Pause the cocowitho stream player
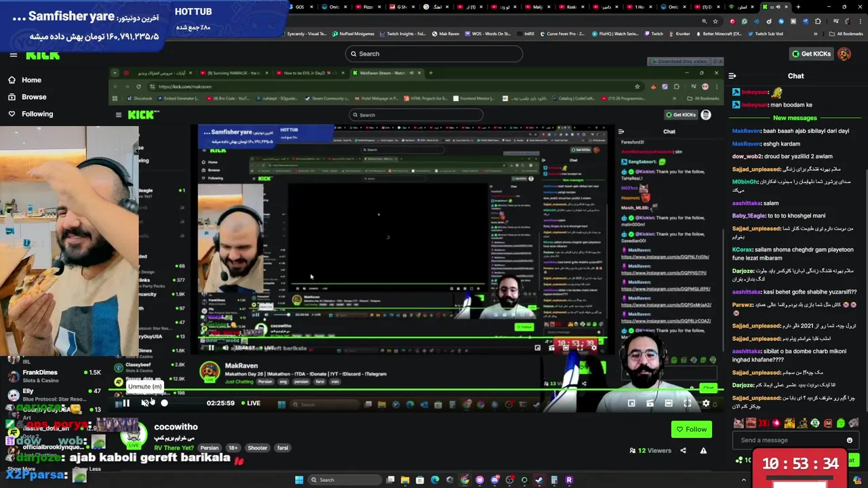The width and height of the screenshot is (868, 488). (x=125, y=403)
